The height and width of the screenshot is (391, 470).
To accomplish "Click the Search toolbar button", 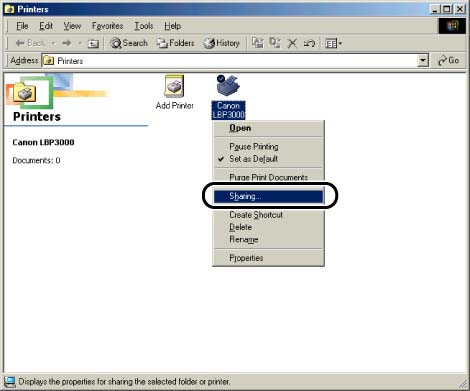I will (x=129, y=43).
